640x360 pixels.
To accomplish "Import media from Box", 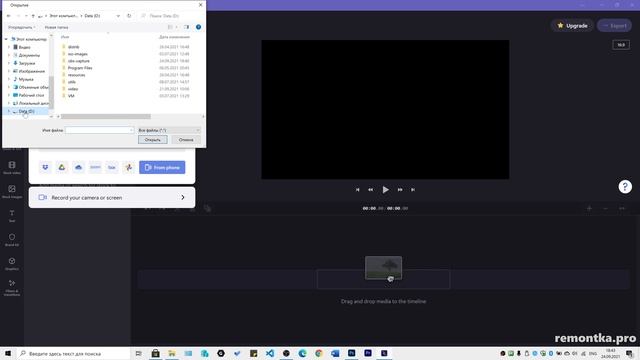I will (112, 167).
